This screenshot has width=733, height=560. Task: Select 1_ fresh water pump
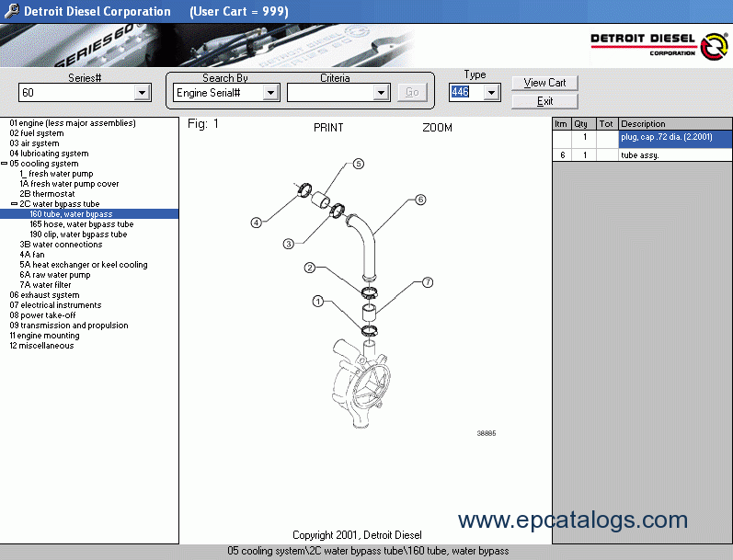[x=56, y=174]
